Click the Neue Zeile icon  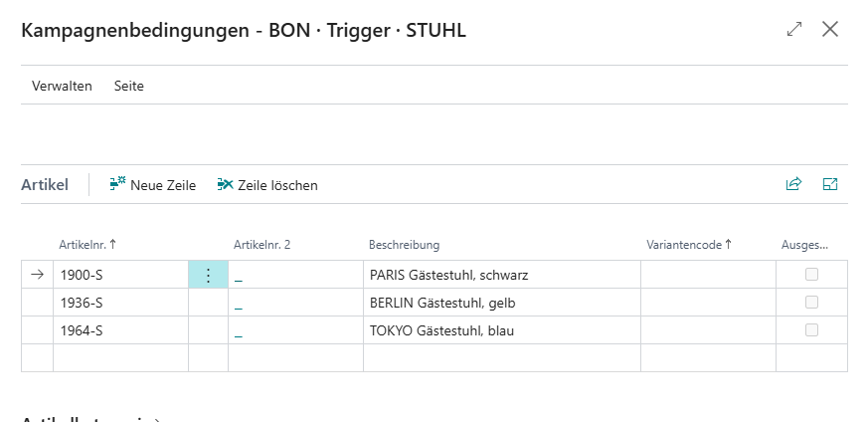click(117, 184)
